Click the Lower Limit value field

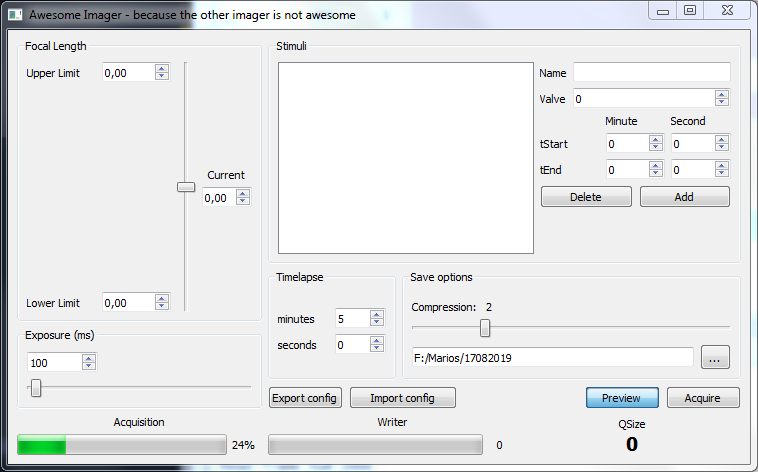129,303
